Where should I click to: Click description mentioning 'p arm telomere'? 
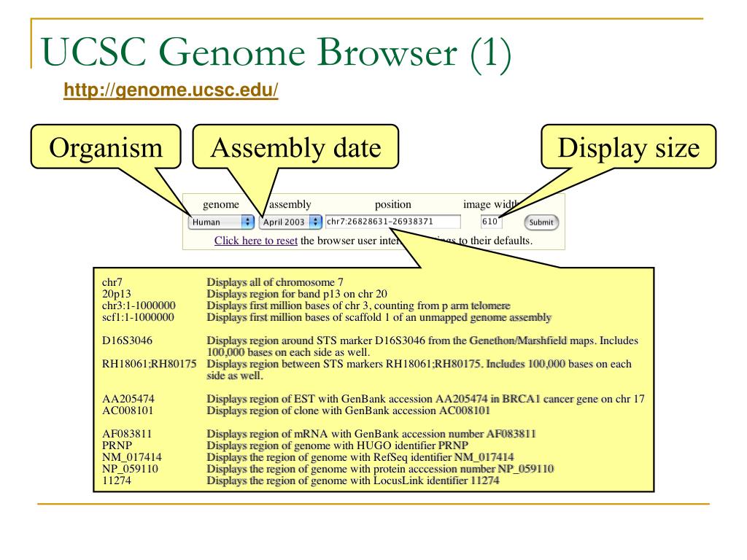[x=358, y=306]
